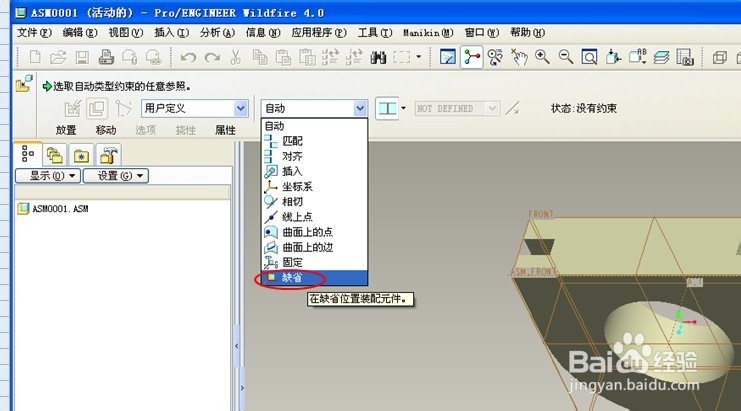Click the hand pointer pan icon
The width and height of the screenshot is (741, 411).
519,57
